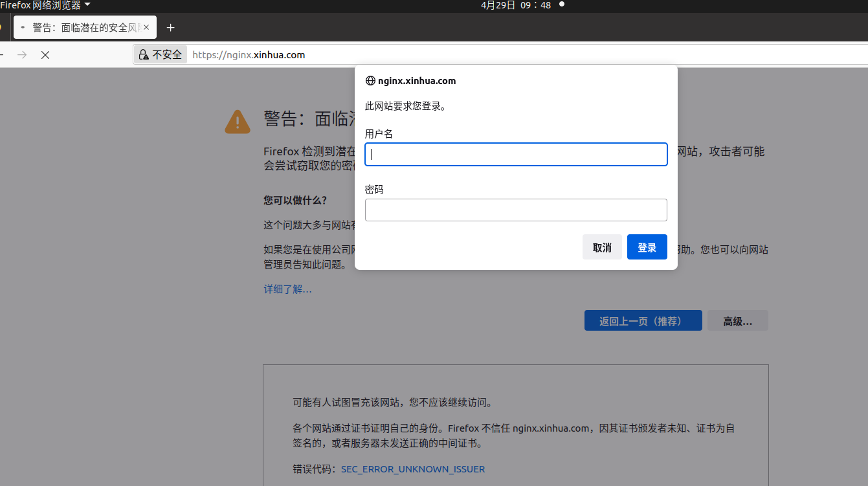Click the 用户名 label
Screen dimensions: 868x486
coord(379,134)
